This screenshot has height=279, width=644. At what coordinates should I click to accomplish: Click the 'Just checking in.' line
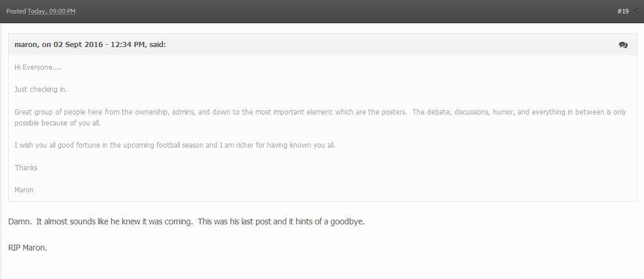click(41, 90)
